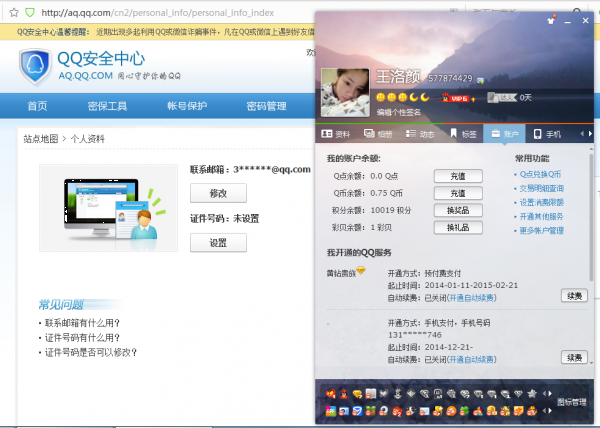Open the 相册 tab
Viewport: 600px width, 428px height.
[x=378, y=134]
